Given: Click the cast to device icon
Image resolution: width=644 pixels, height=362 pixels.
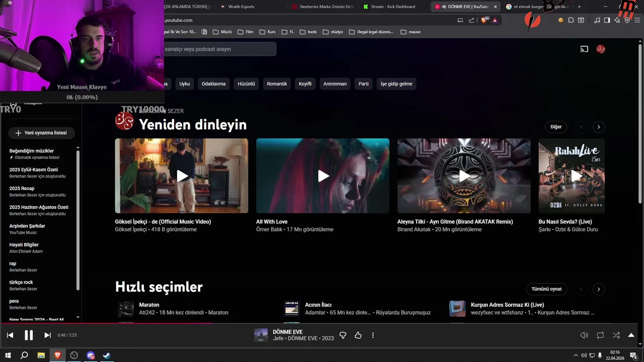Looking at the screenshot, I should 584,49.
